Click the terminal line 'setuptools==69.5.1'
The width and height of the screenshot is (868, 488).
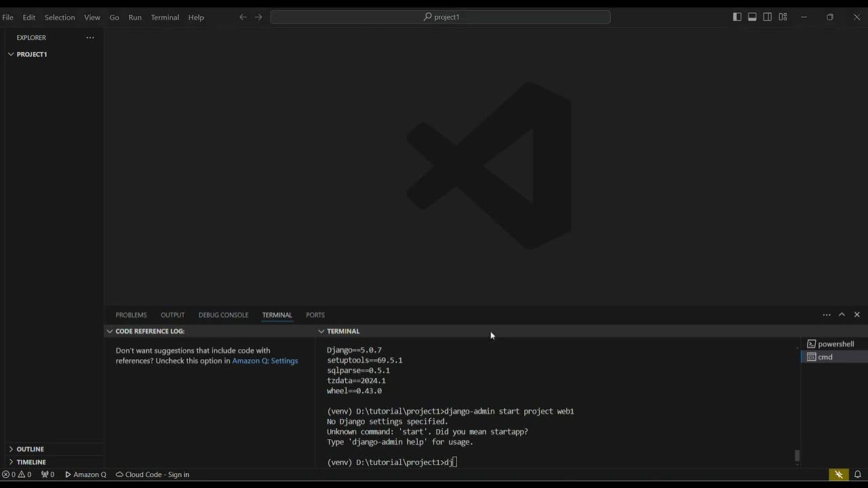pos(365,361)
